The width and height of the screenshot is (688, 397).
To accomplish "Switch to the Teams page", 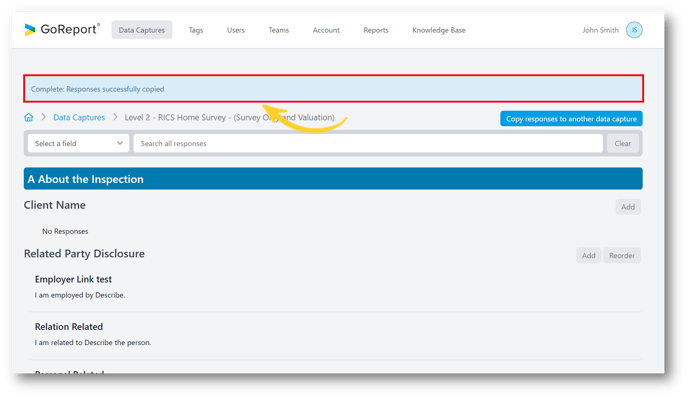I will click(x=279, y=30).
